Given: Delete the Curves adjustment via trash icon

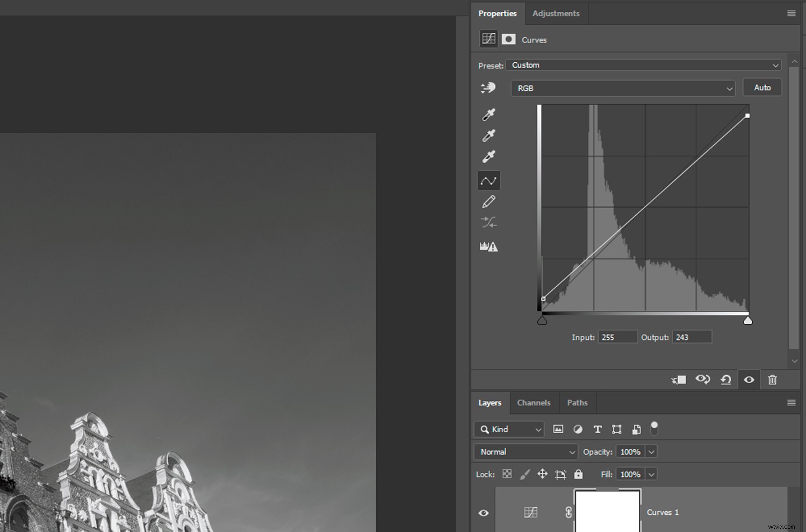Looking at the screenshot, I should click(x=772, y=380).
